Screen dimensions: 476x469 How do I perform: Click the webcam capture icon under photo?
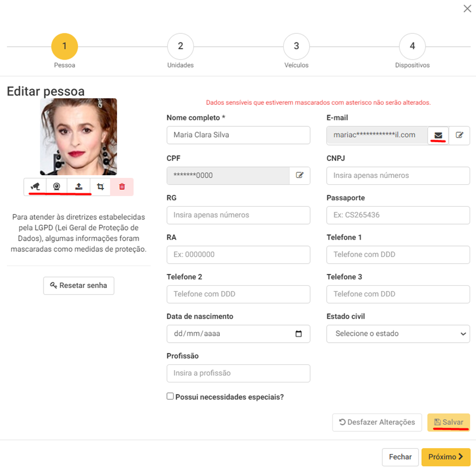56,186
